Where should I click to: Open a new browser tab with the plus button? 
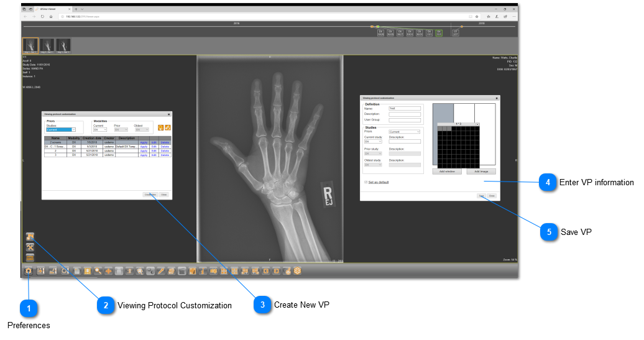click(76, 9)
